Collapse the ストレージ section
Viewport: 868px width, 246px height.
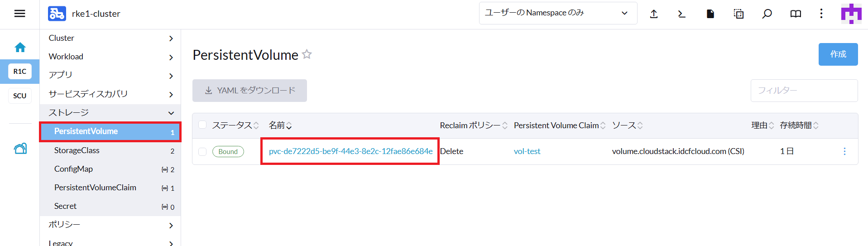pos(110,113)
